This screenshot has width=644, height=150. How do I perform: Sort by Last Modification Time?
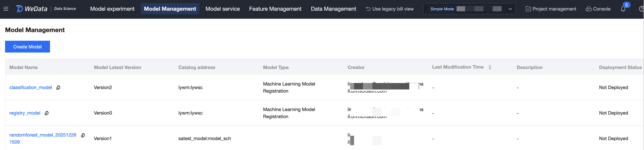coord(490,67)
